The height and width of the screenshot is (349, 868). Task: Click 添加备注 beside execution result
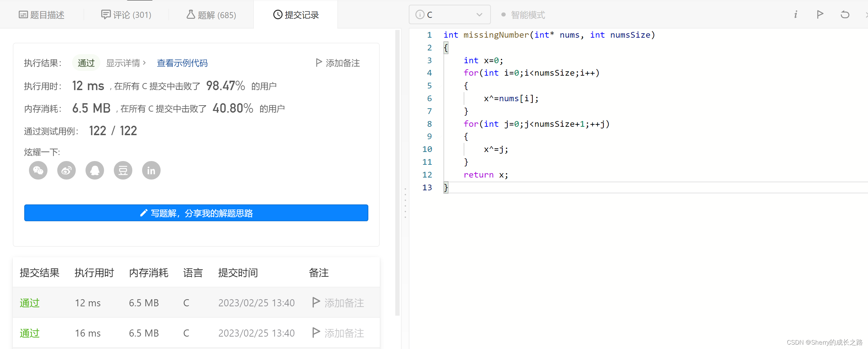click(x=338, y=63)
